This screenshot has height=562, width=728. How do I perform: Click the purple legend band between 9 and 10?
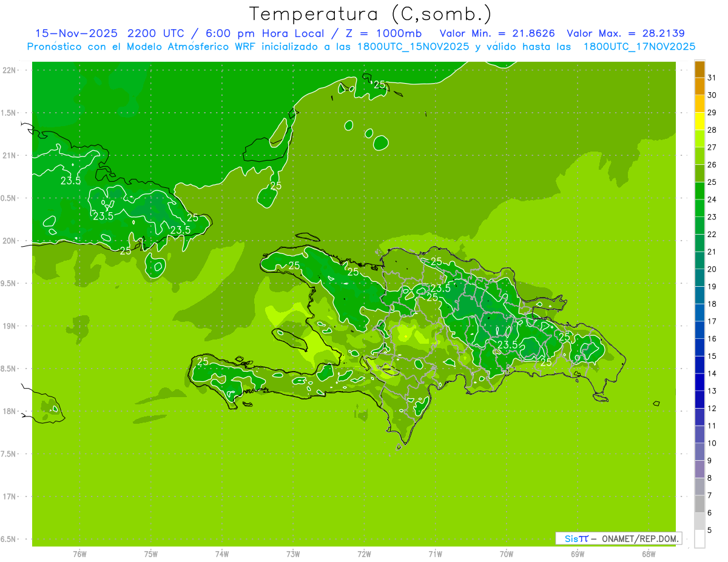[699, 452]
